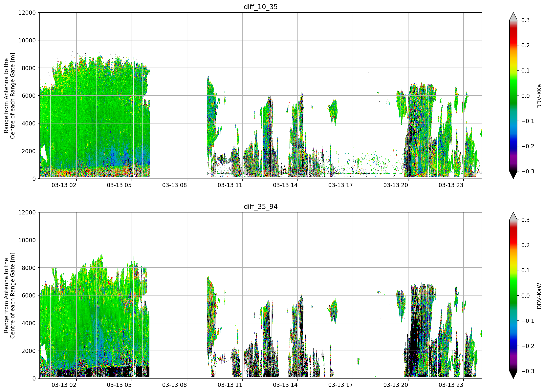Click '03-13 05' x-tick under diff_35_94 plot
Screen dimensions: 546x392
pos(119,385)
